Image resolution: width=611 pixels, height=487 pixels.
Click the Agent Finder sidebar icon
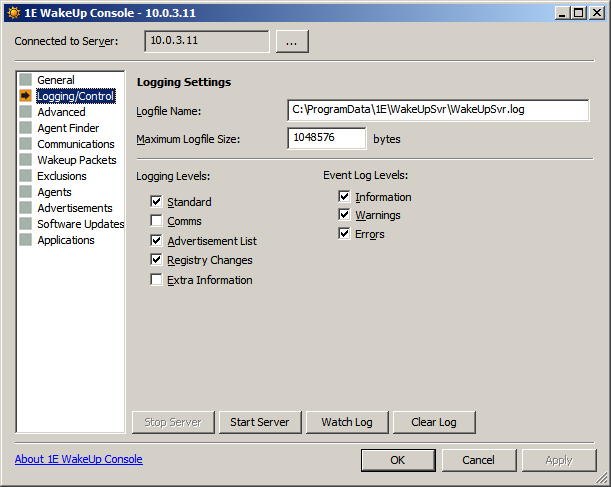[25, 128]
